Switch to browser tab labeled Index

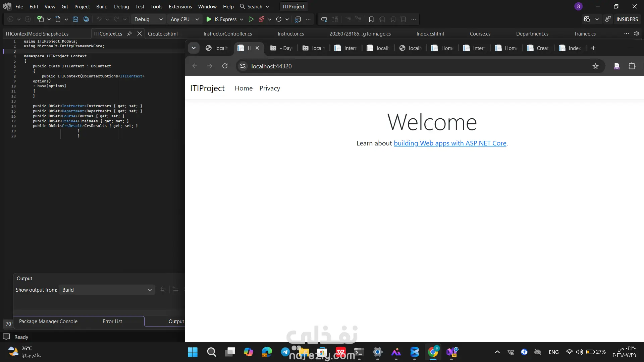tap(570, 48)
